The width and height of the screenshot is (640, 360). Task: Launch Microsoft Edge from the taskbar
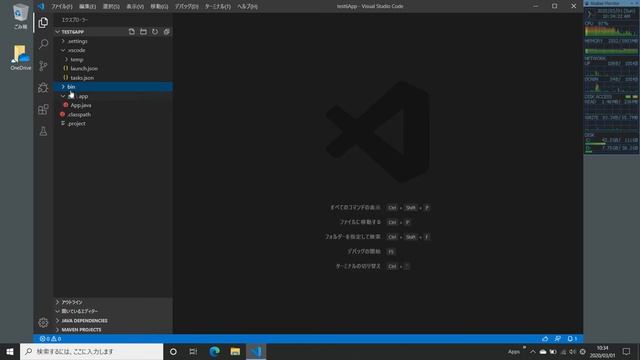214,351
